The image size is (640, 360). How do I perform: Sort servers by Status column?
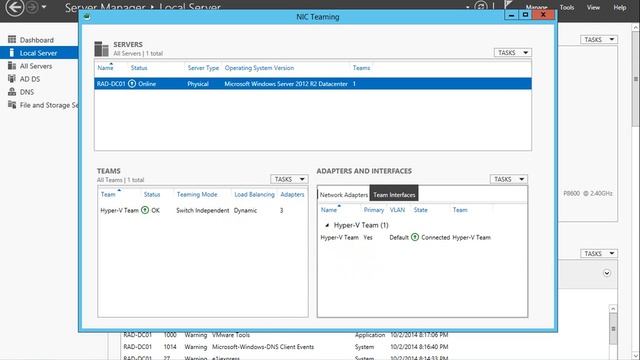(139, 68)
